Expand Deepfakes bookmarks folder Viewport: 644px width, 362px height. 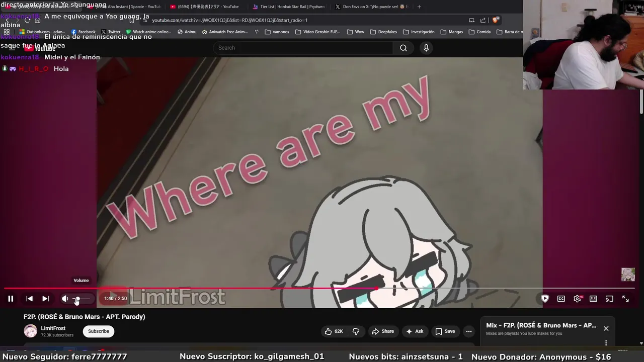[383, 32]
